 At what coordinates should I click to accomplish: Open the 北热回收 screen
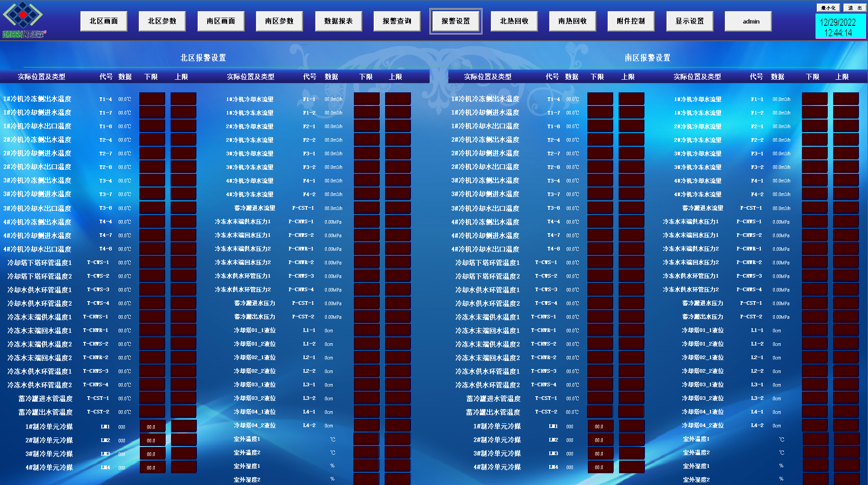click(514, 21)
